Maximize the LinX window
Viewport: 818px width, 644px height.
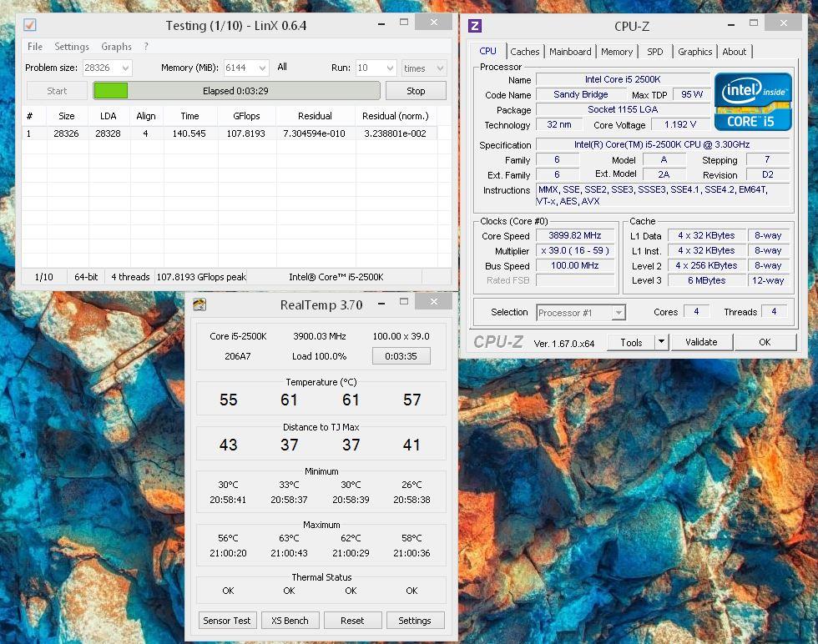tap(404, 22)
